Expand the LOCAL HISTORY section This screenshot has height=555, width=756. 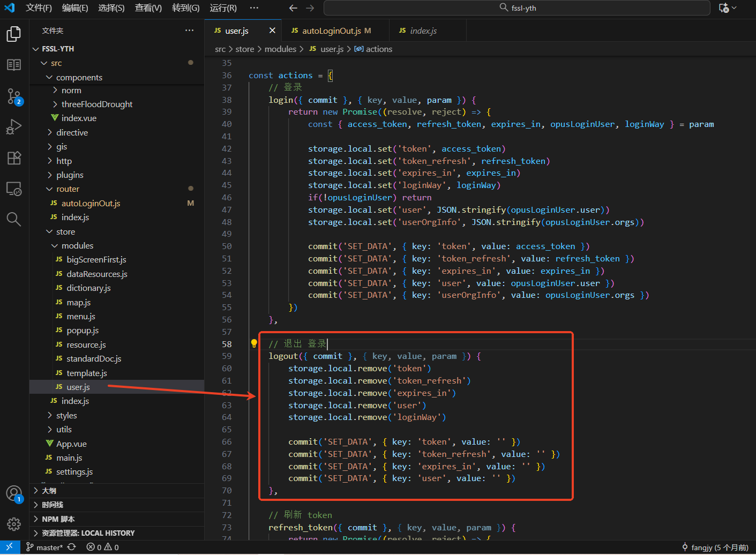coord(117,533)
